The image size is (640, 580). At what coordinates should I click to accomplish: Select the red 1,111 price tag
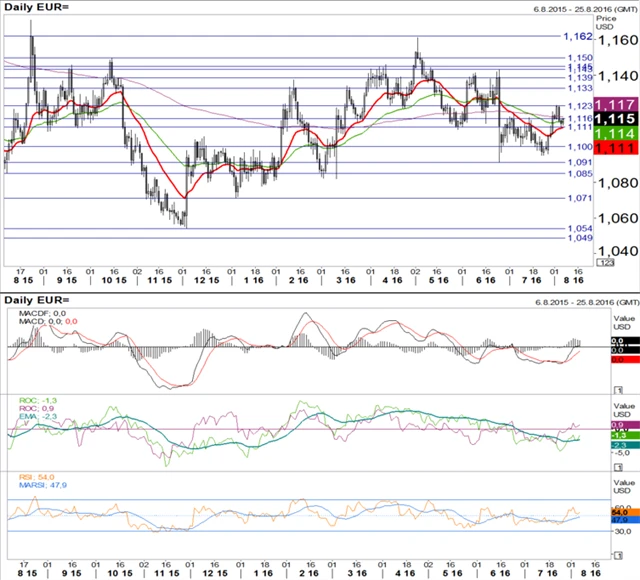point(610,147)
